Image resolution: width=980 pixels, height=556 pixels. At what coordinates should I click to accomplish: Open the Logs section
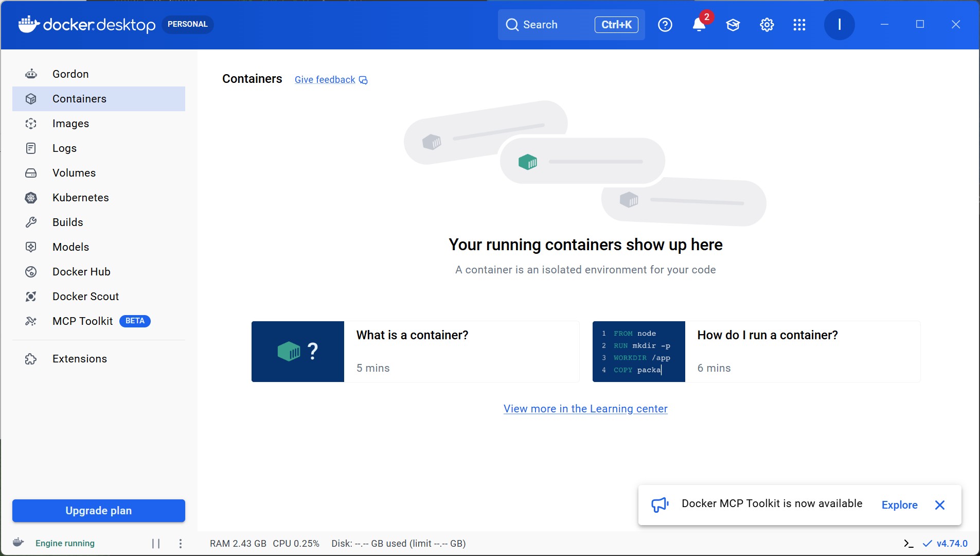[x=99, y=148]
